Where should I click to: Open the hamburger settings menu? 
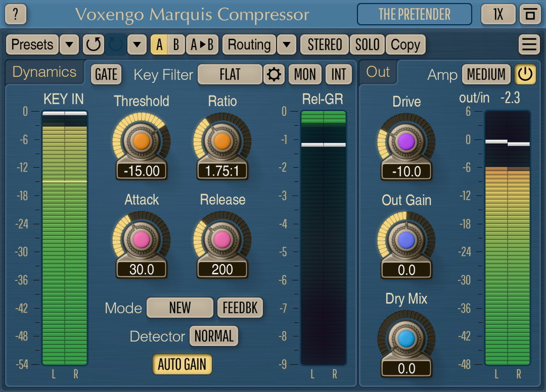[x=528, y=45]
